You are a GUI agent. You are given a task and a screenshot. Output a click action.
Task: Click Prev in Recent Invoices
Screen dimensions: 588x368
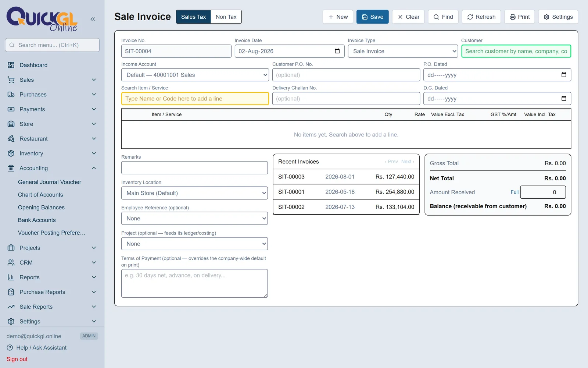point(391,162)
